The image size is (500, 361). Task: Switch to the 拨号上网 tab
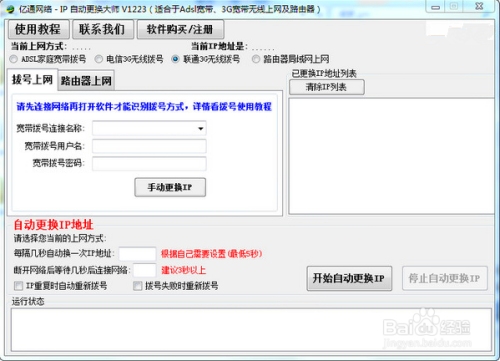pos(32,79)
